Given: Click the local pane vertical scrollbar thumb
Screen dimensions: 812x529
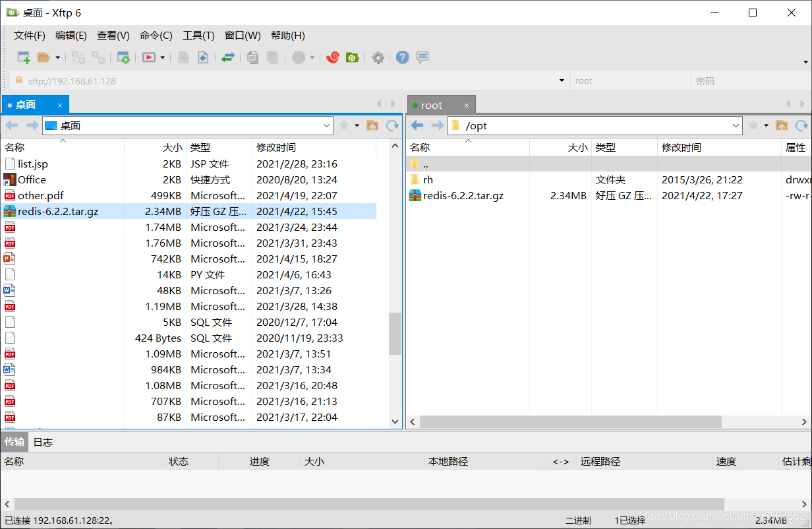Looking at the screenshot, I should click(x=395, y=333).
